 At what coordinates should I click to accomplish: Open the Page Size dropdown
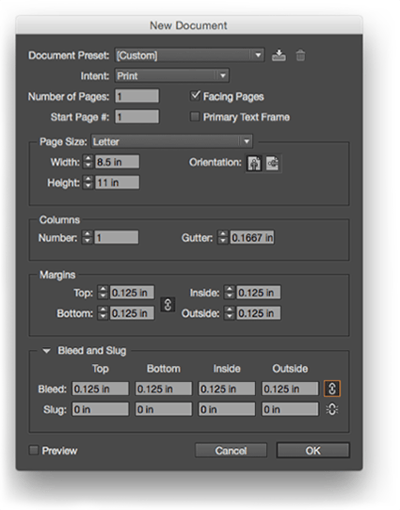[x=172, y=142]
